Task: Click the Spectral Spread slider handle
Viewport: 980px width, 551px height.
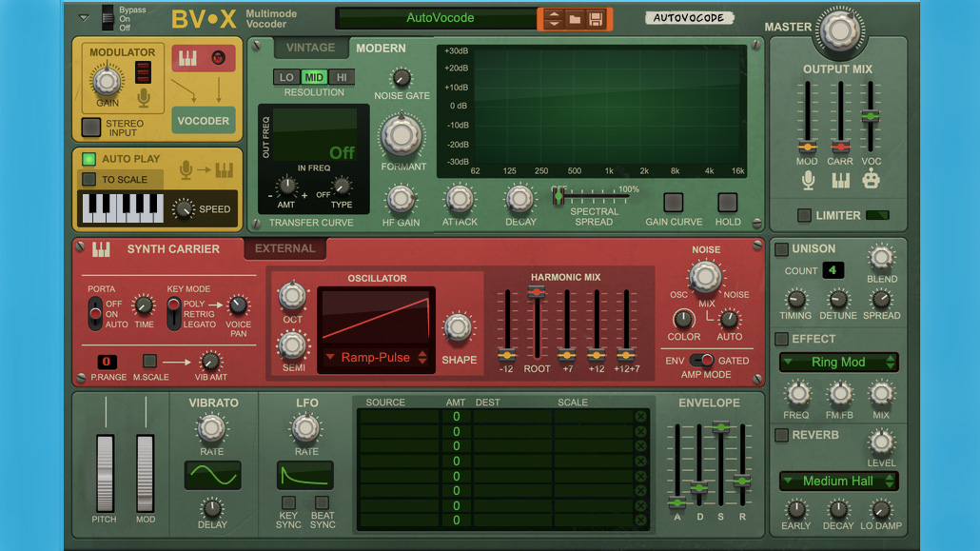Action: coord(560,196)
